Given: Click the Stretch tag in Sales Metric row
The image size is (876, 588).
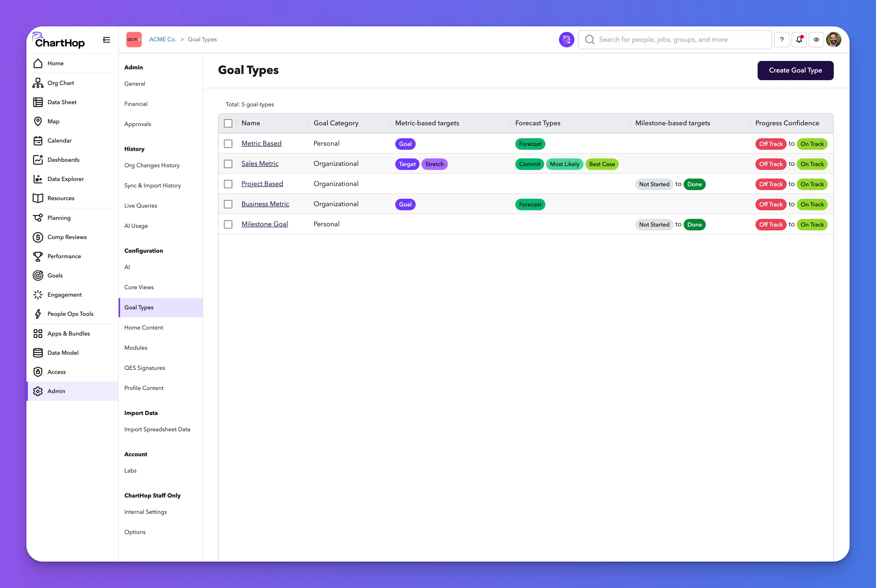Looking at the screenshot, I should (434, 164).
